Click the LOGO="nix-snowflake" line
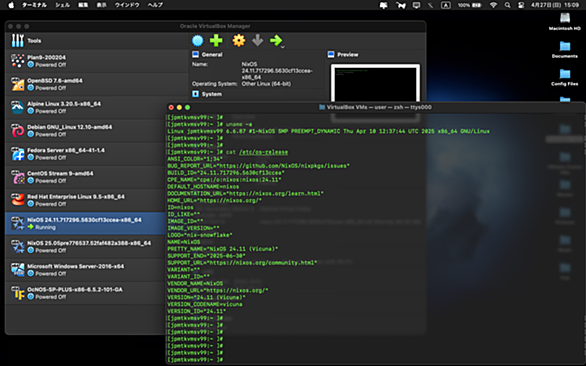Viewport: 586px width, 366px height. (x=200, y=235)
